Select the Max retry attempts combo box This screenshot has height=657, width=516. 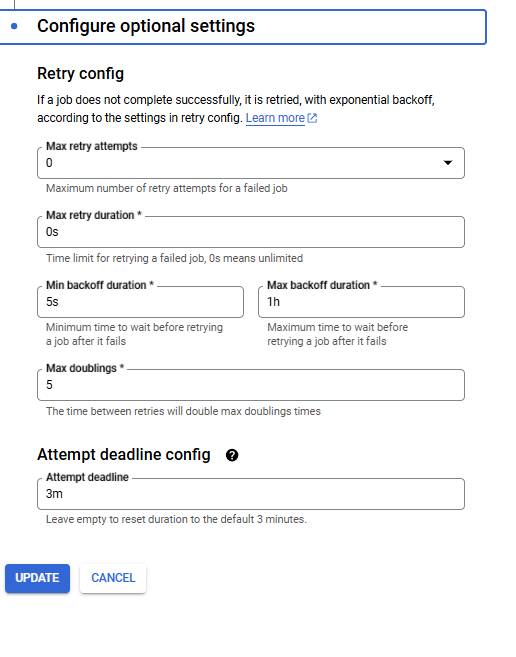(251, 163)
